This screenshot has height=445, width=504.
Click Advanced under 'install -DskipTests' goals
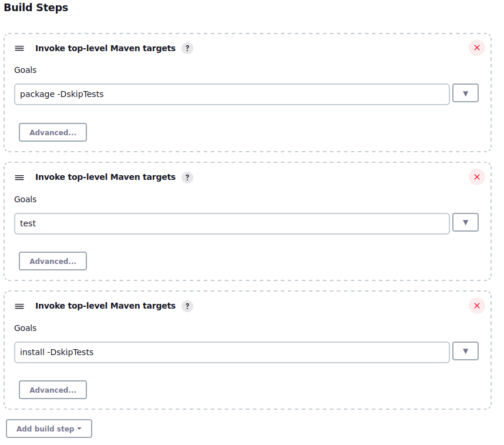click(53, 390)
